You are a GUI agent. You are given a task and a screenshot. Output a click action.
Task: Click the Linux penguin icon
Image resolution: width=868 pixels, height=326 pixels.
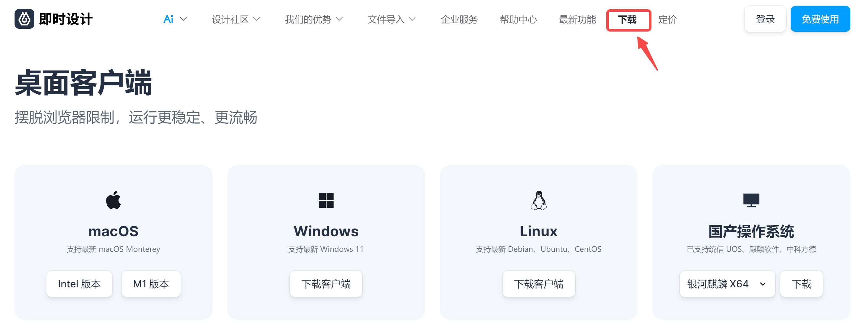tap(539, 200)
